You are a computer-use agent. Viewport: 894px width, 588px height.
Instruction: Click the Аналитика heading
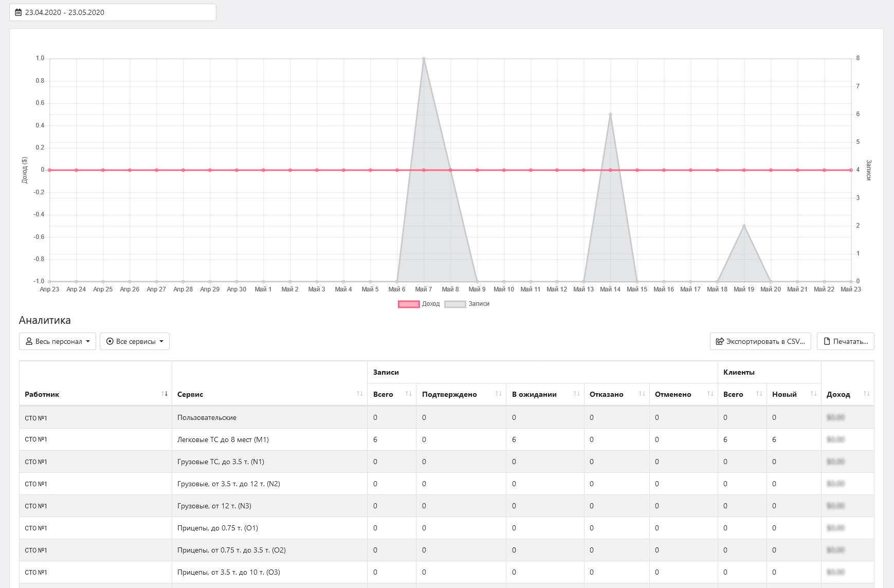tap(45, 320)
